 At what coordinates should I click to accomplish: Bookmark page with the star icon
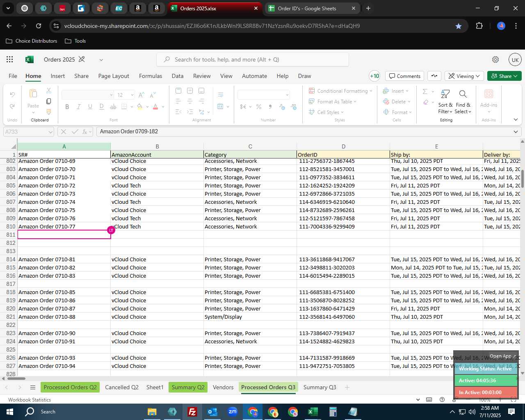click(459, 26)
